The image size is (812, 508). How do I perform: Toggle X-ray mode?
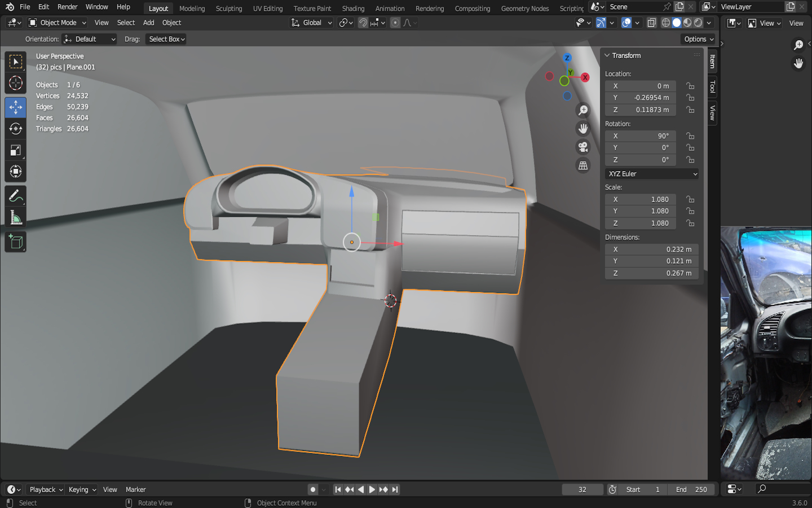(651, 23)
